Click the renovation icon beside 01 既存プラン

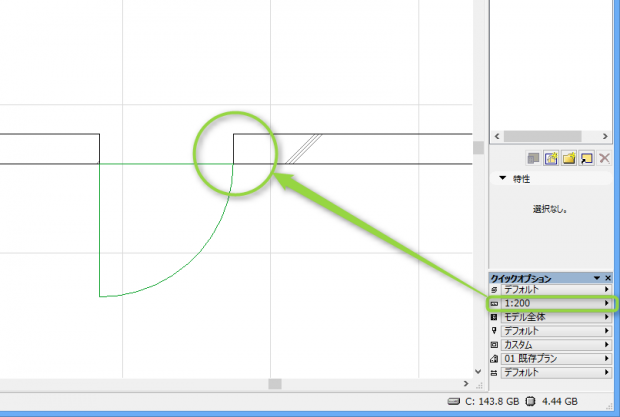[494, 359]
